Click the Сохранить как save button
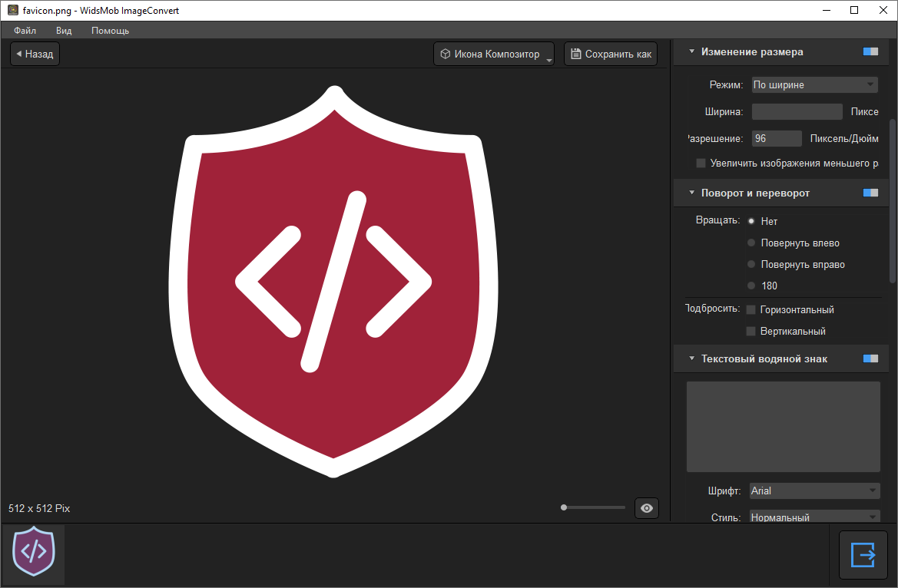 [611, 55]
